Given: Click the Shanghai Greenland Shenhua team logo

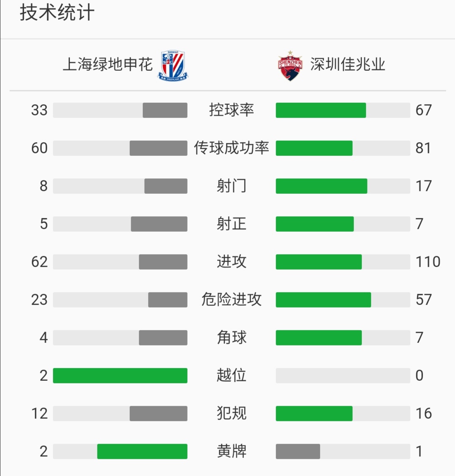Looking at the screenshot, I should point(173,66).
